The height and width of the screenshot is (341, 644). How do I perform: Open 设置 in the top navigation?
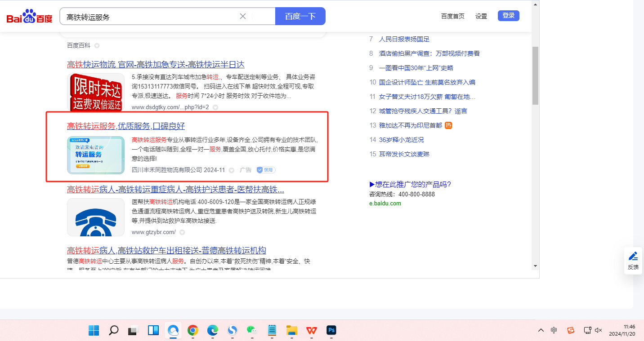pyautogui.click(x=481, y=16)
